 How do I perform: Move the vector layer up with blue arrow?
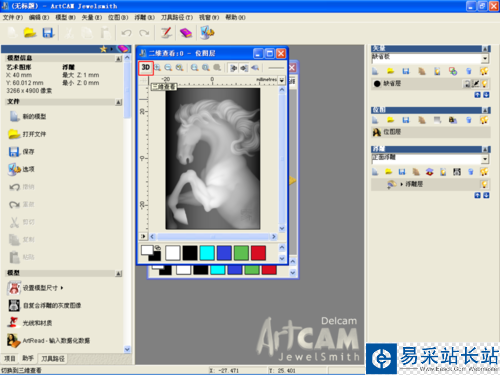[477, 95]
